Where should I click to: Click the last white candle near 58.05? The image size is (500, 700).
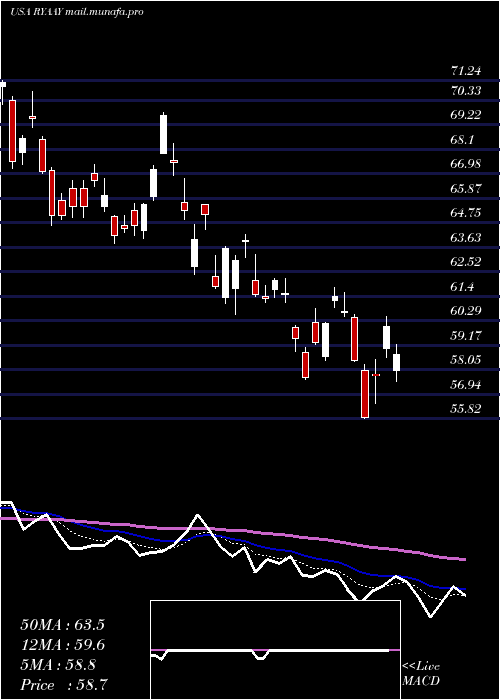pos(396,362)
